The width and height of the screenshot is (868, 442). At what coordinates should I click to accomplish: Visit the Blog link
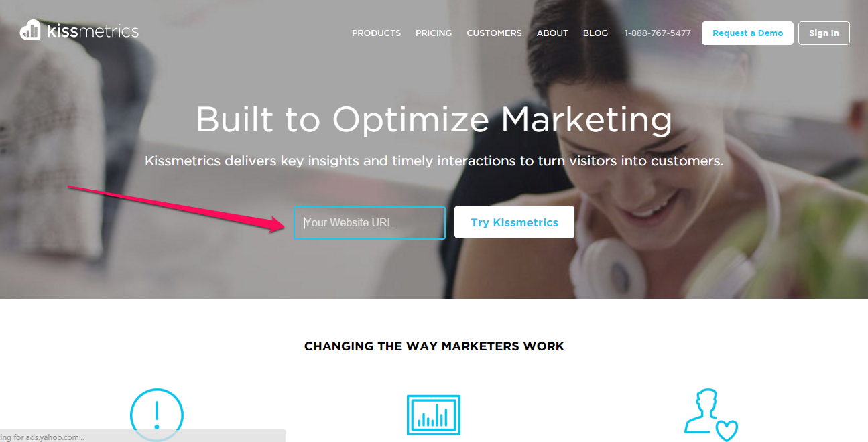tap(595, 33)
